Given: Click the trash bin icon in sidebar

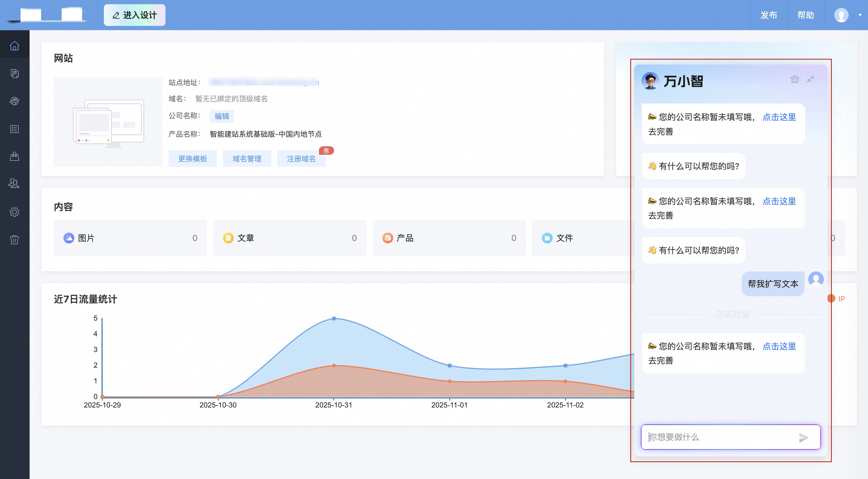Looking at the screenshot, I should [14, 240].
